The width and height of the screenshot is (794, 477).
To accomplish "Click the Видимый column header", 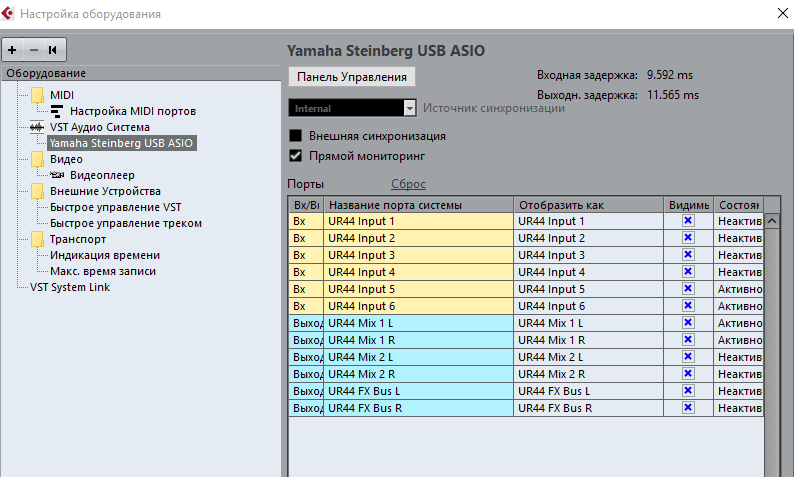I will point(688,205).
